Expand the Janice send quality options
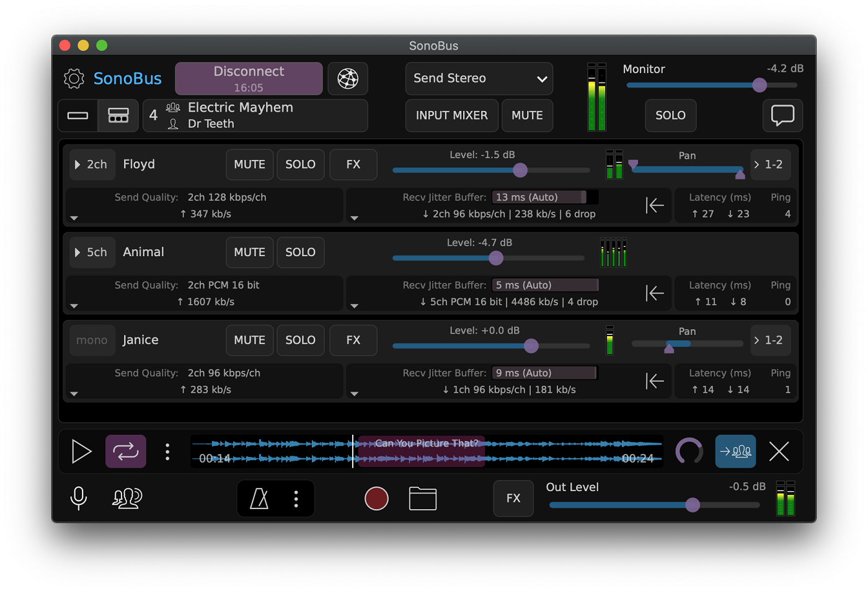The width and height of the screenshot is (868, 591). [x=74, y=393]
